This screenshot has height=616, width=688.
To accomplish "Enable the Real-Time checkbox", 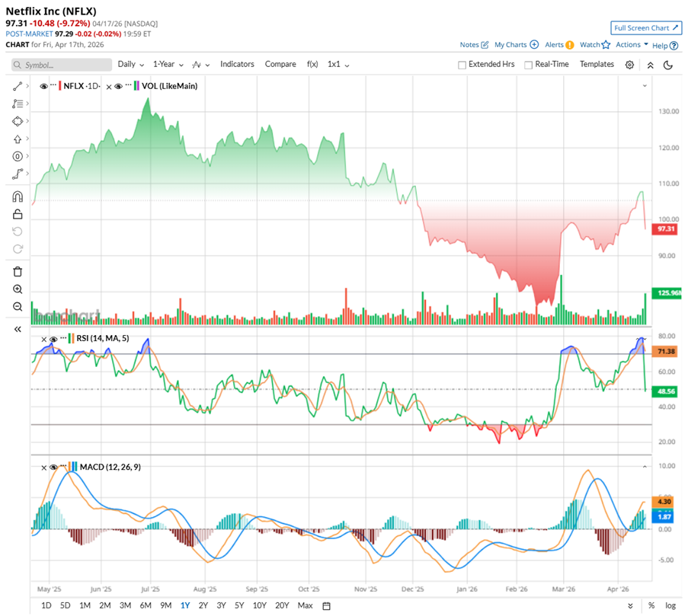I will coord(529,65).
